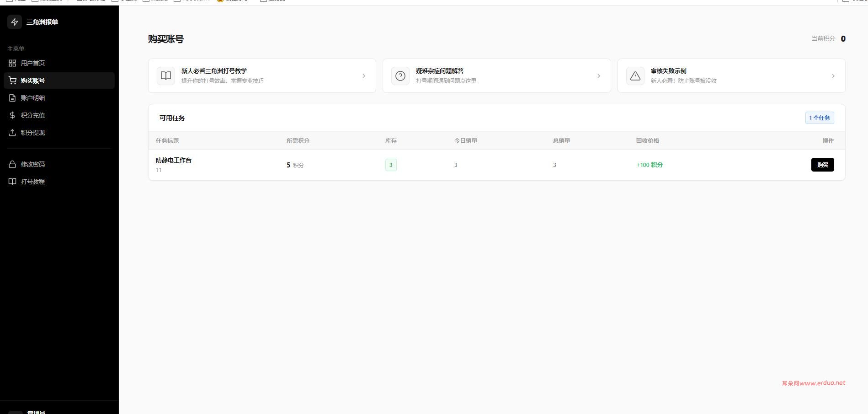
Task: Click the 可用任务 section heading
Action: point(172,118)
